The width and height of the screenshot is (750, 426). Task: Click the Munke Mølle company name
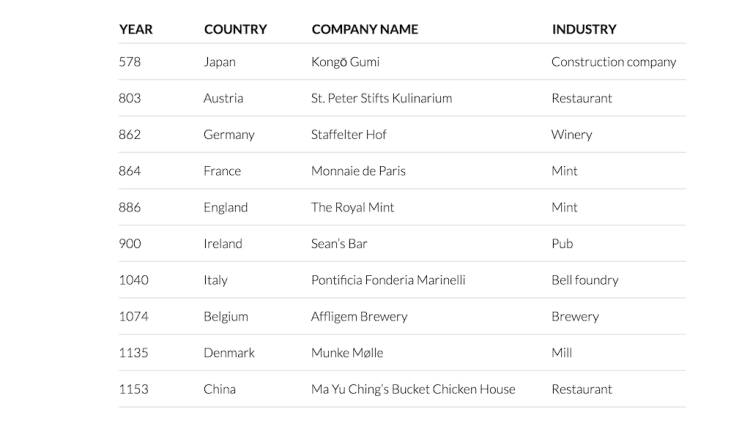click(x=347, y=352)
